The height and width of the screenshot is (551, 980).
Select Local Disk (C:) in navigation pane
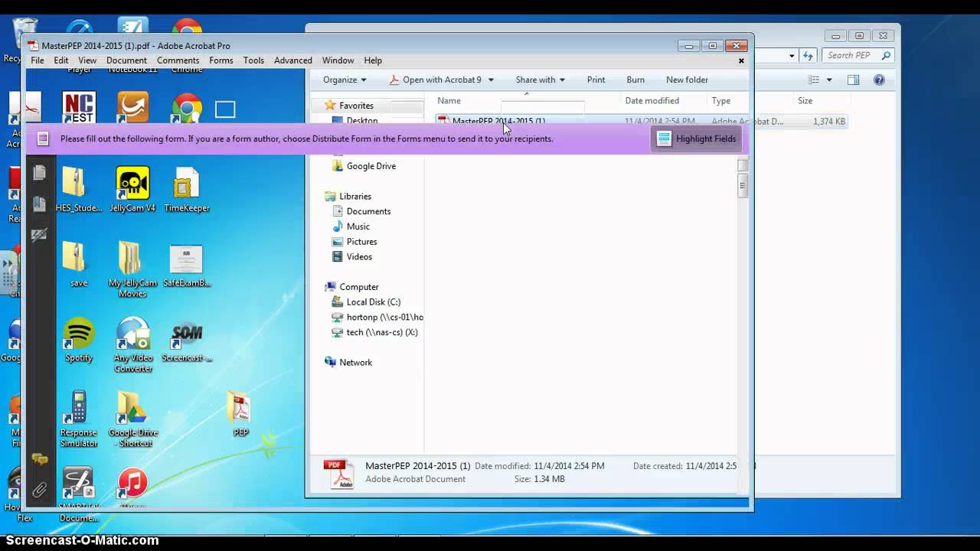(373, 302)
